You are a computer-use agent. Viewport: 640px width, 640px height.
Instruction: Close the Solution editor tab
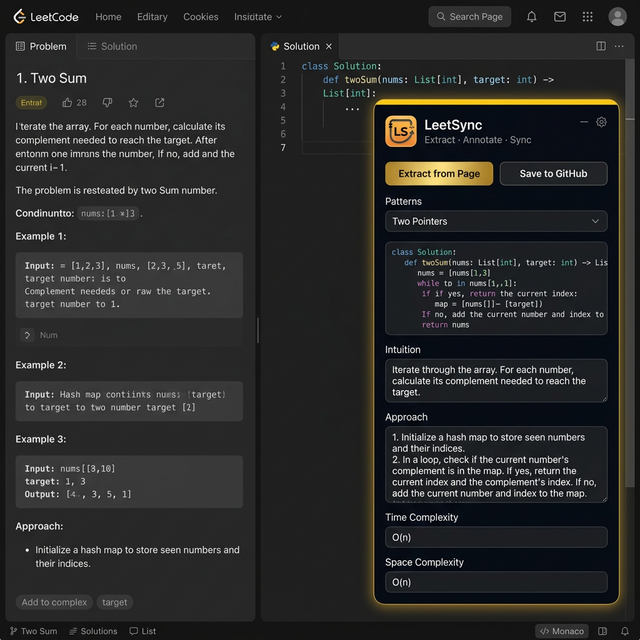(329, 47)
